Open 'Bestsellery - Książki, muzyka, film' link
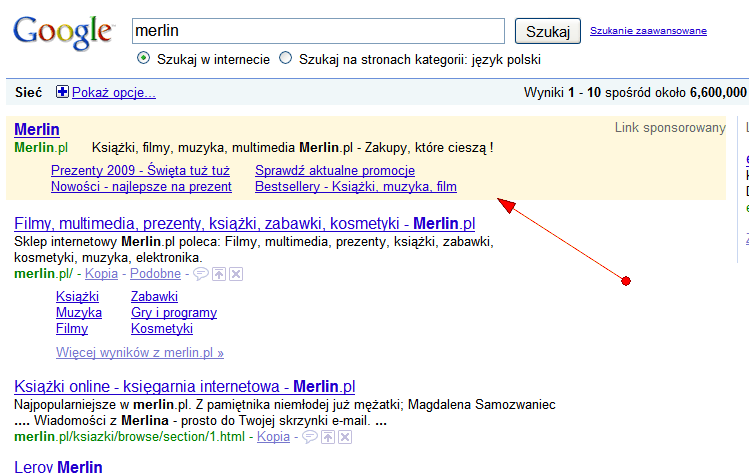This screenshot has height=473, width=749. coord(356,186)
